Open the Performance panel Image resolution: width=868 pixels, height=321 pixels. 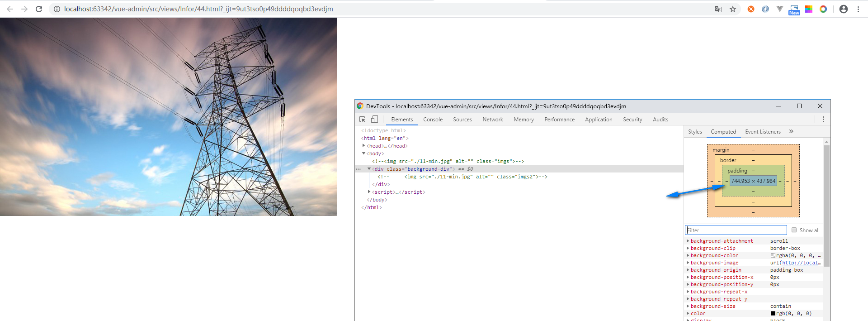pos(560,120)
